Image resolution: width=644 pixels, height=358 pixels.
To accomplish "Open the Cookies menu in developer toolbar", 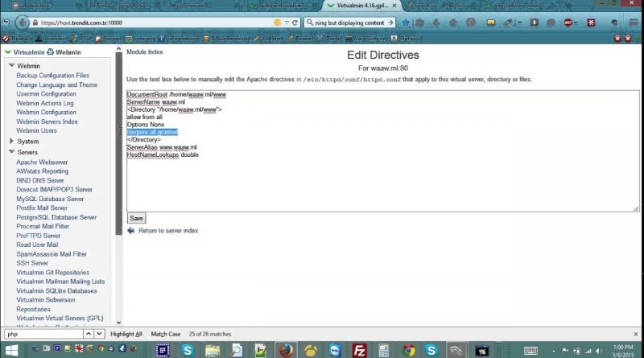I will pos(51,38).
